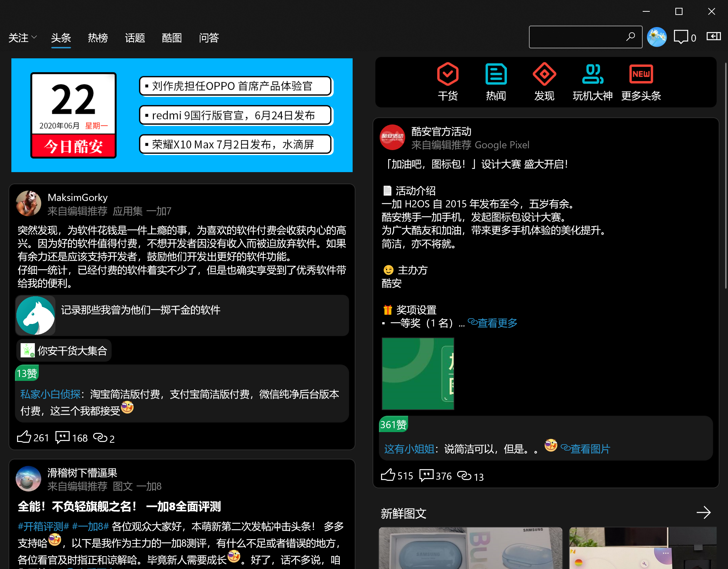Expand 新鲜图文 section with arrow
The width and height of the screenshot is (728, 569).
coord(703,512)
